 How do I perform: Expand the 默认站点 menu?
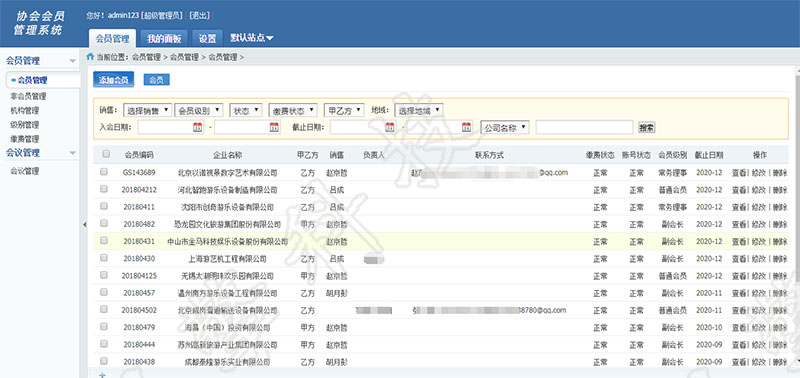pyautogui.click(x=252, y=38)
